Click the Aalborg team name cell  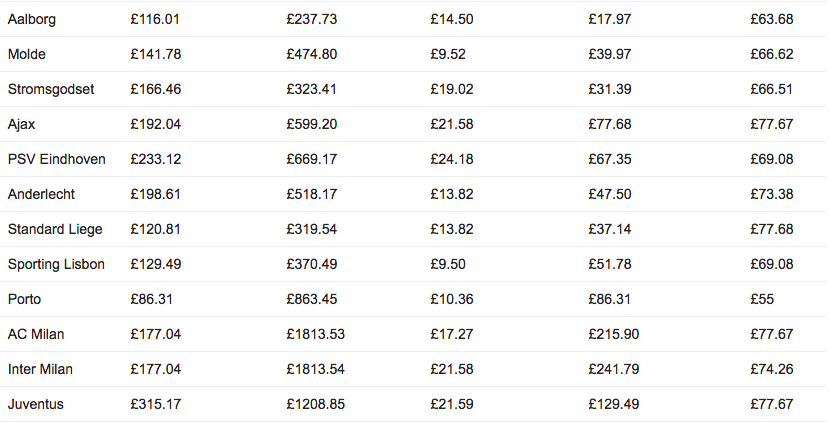pyautogui.click(x=32, y=20)
